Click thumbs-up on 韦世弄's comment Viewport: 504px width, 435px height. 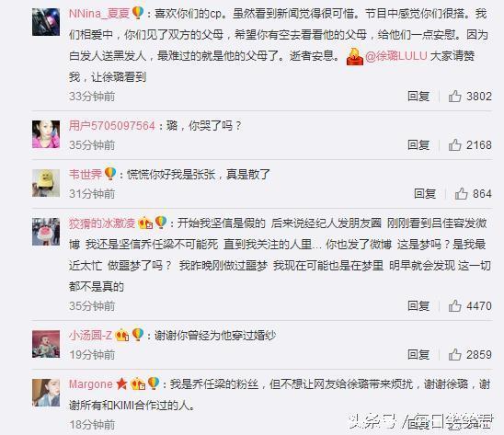click(462, 194)
